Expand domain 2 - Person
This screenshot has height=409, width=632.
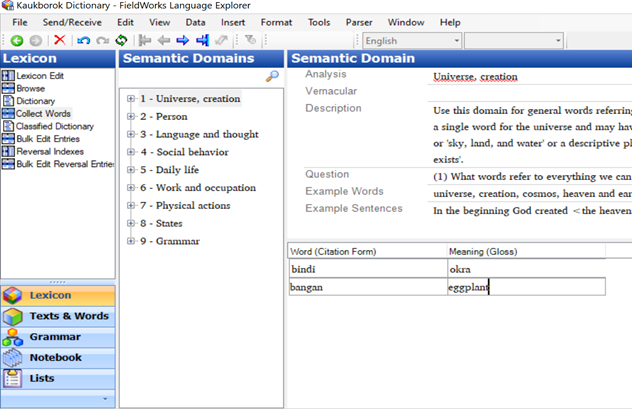pyautogui.click(x=131, y=116)
